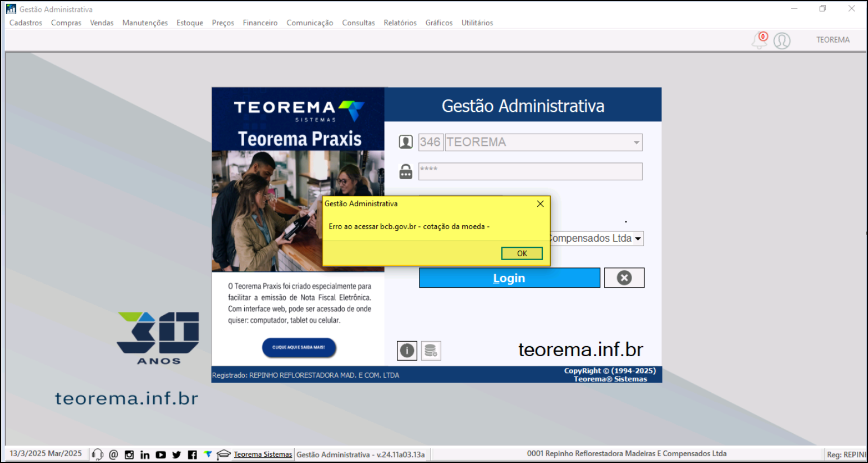Image resolution: width=868 pixels, height=463 pixels.
Task: Click the cancel X button beside Login
Action: click(x=624, y=278)
